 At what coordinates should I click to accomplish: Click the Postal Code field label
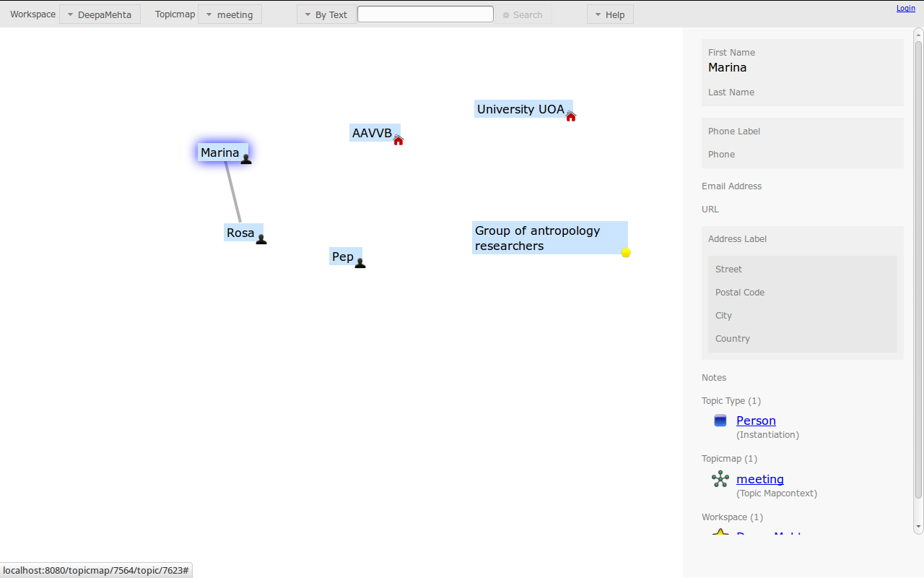click(x=740, y=293)
